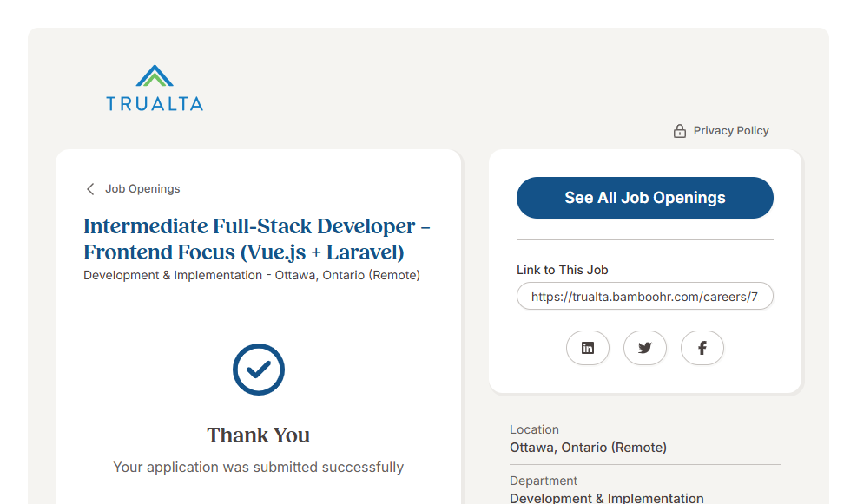The image size is (857, 504).
Task: Click the Intermediate Full-Stack Developer job title
Action: [x=257, y=239]
